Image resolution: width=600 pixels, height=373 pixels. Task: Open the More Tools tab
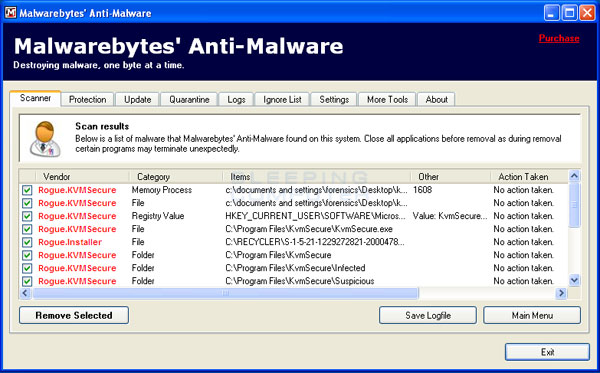[x=387, y=99]
